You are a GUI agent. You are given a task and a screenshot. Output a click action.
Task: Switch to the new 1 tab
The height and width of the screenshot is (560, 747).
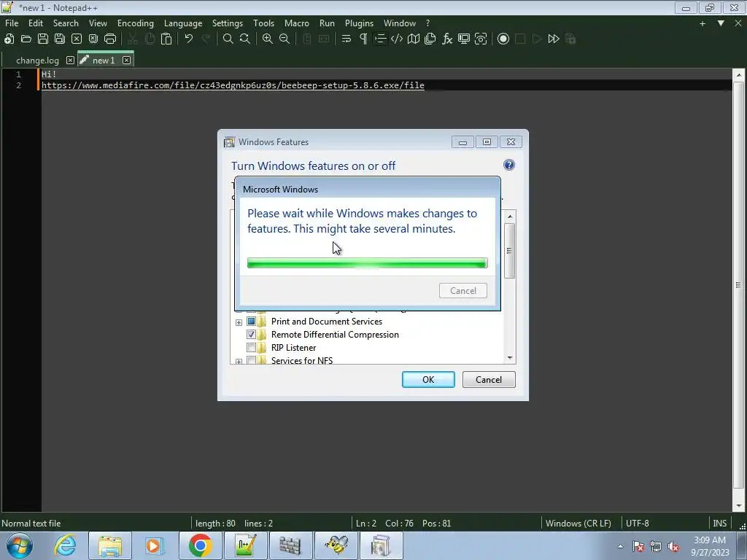tap(104, 61)
